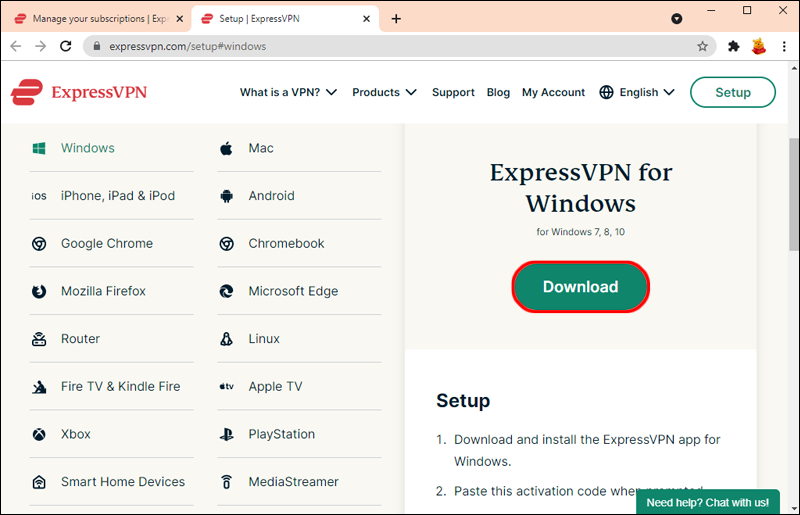Click the Fire TV & Kindle Fire icon

click(x=39, y=387)
